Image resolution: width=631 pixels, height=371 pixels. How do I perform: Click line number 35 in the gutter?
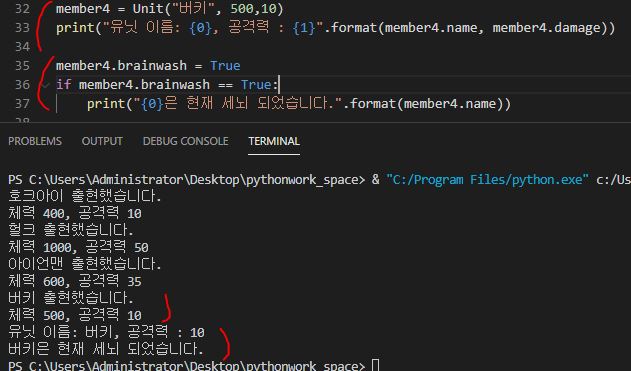click(x=22, y=66)
